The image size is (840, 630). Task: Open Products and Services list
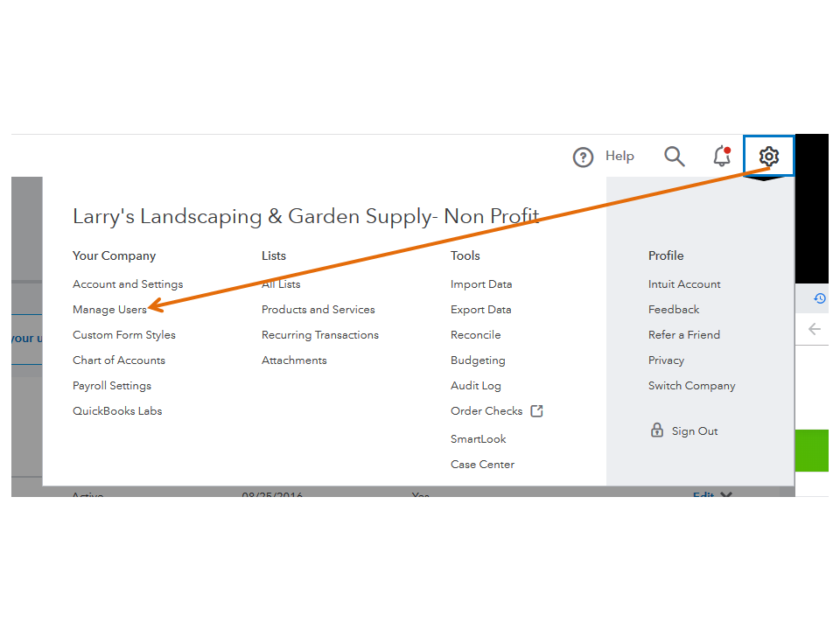(x=318, y=310)
